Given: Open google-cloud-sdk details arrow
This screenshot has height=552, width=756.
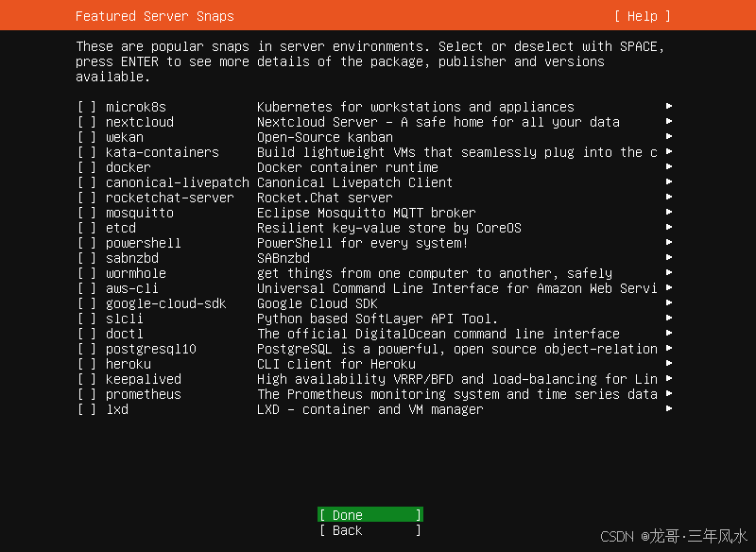Looking at the screenshot, I should point(669,302).
